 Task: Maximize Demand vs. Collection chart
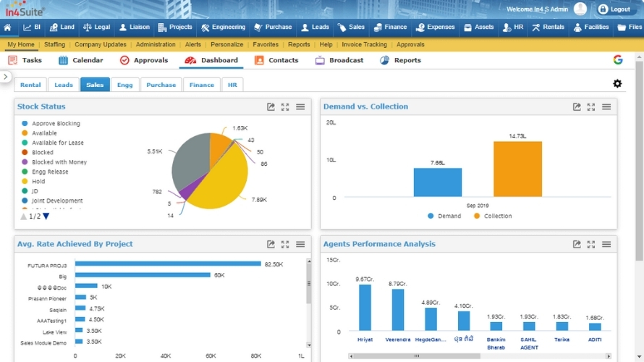(x=591, y=107)
